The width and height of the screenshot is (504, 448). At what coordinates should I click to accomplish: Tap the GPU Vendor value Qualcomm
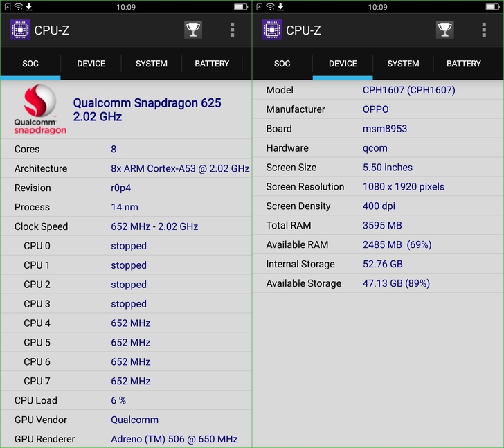pos(135,420)
